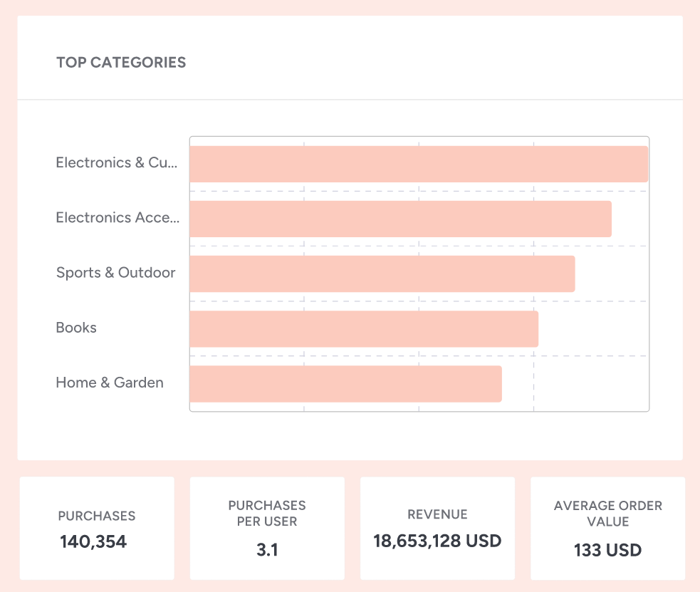Click the AVERAGE ORDER VALUE label
700x592 pixels.
click(608, 513)
